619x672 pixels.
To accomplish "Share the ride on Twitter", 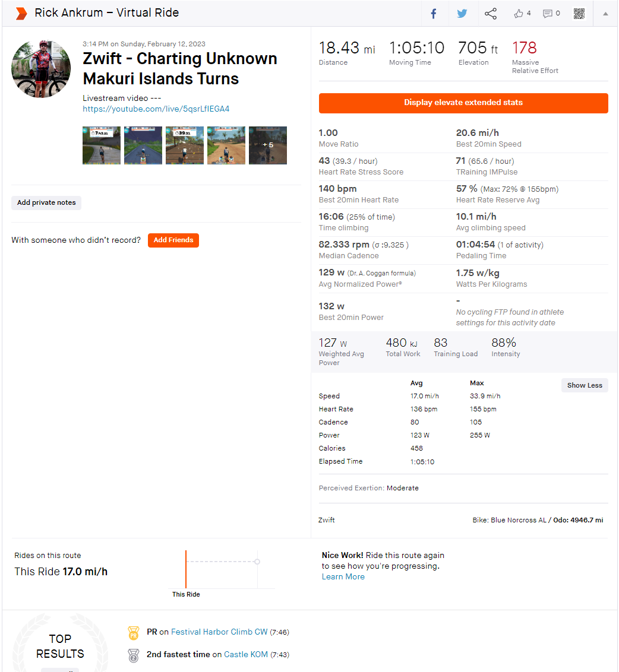I will [462, 14].
